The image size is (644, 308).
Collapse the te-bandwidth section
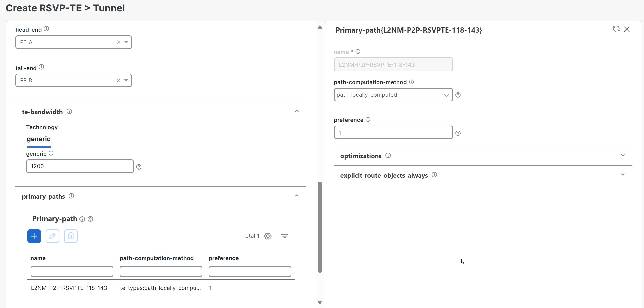pos(297,111)
